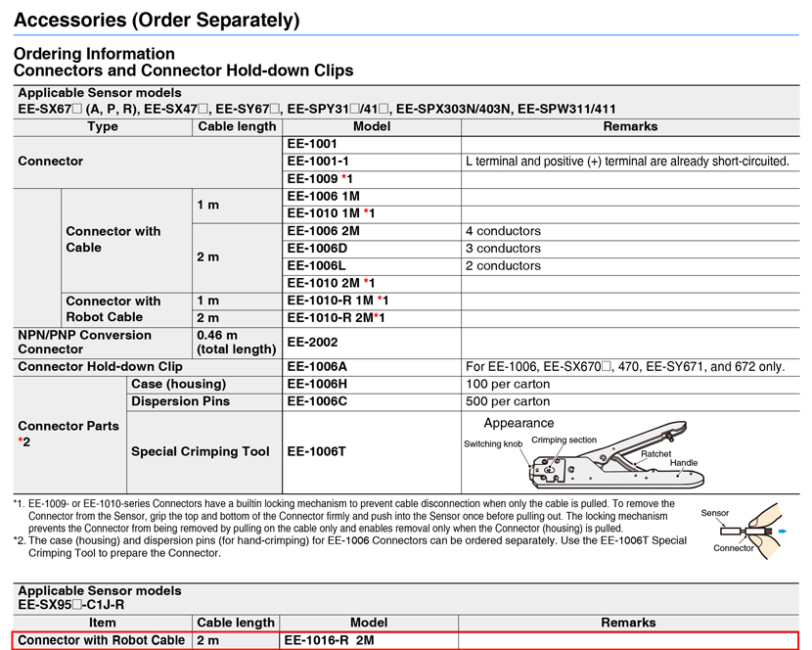Click model cell EE-1010 1M *1
The height and width of the screenshot is (650, 812).
[x=372, y=213]
